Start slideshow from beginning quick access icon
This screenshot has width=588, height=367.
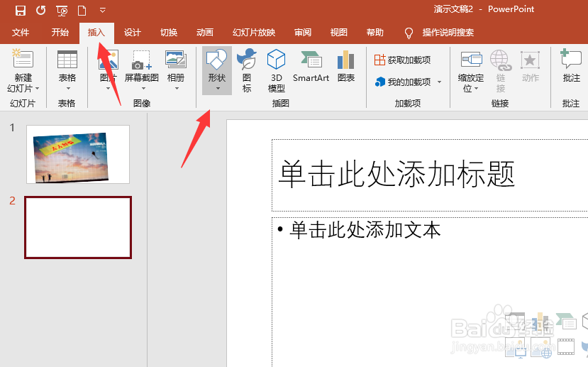coord(62,11)
